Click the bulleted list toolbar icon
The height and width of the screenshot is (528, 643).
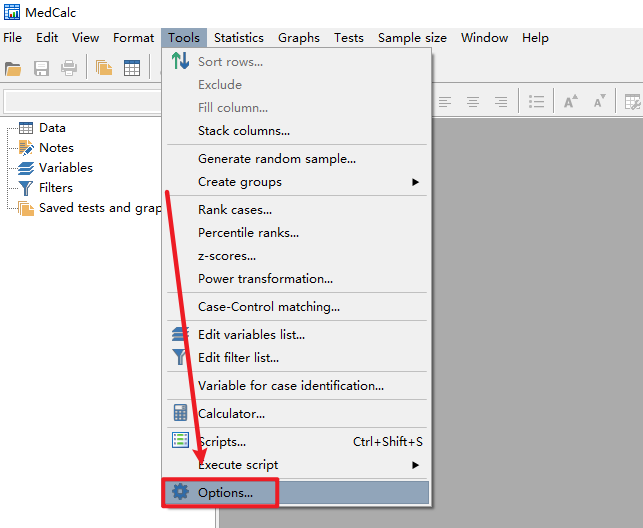536,102
